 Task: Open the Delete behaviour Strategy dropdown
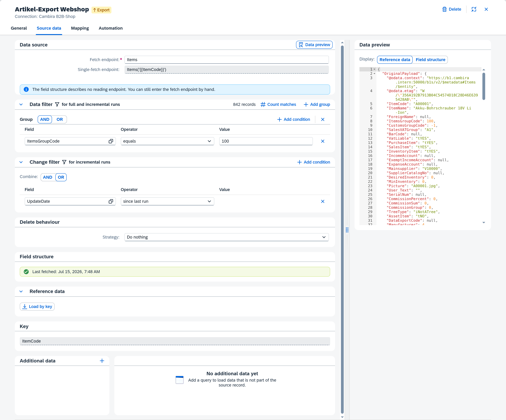[226, 237]
